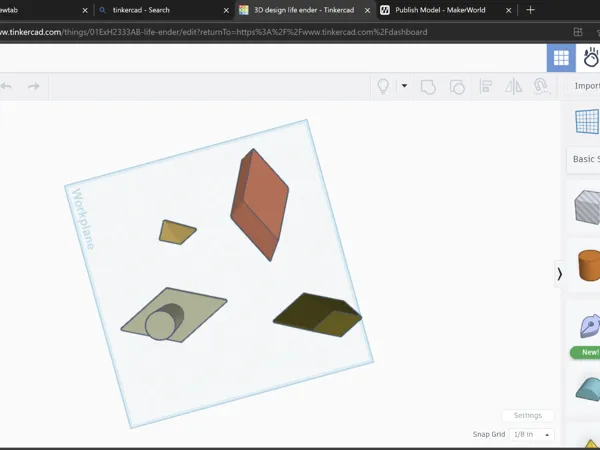The height and width of the screenshot is (450, 600).
Task: Collapse the shapes panel with the chevron
Action: 559,274
